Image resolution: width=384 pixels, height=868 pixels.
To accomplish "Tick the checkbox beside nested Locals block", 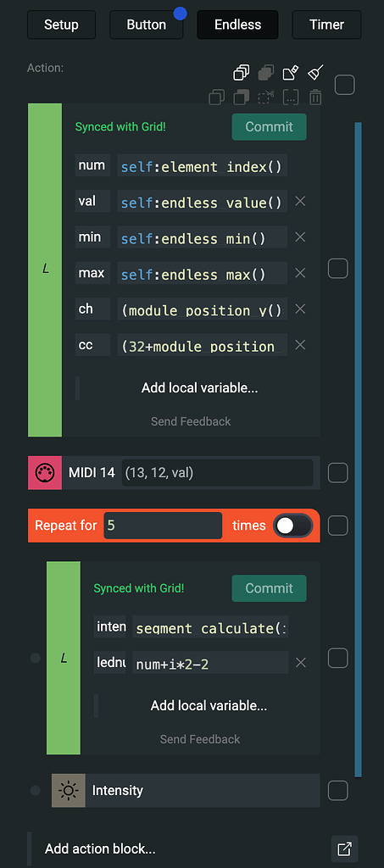I will pyautogui.click(x=338, y=658).
